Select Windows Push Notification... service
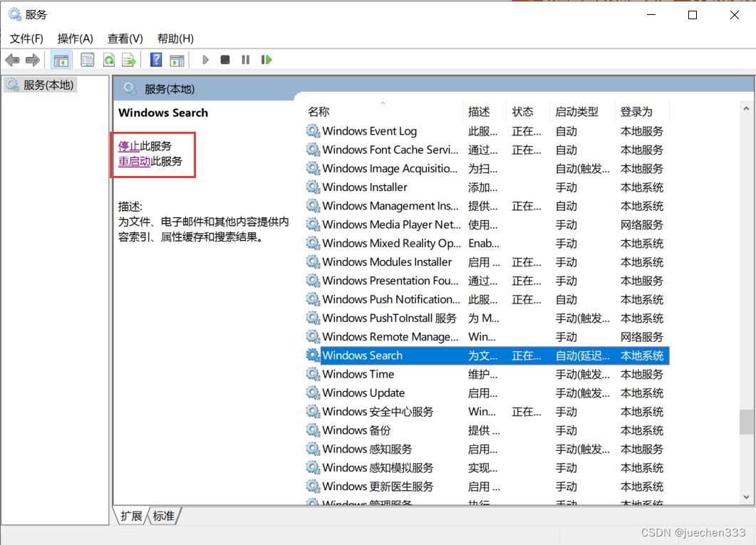756x545 pixels. point(487,299)
